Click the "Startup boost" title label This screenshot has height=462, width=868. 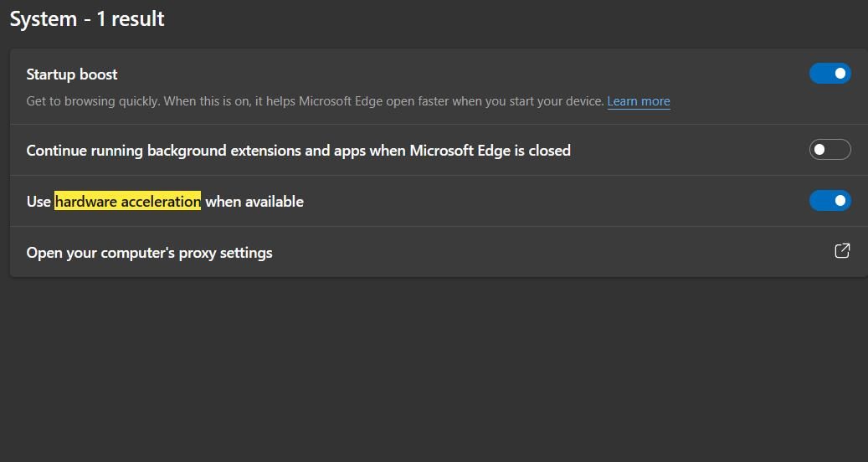click(72, 74)
